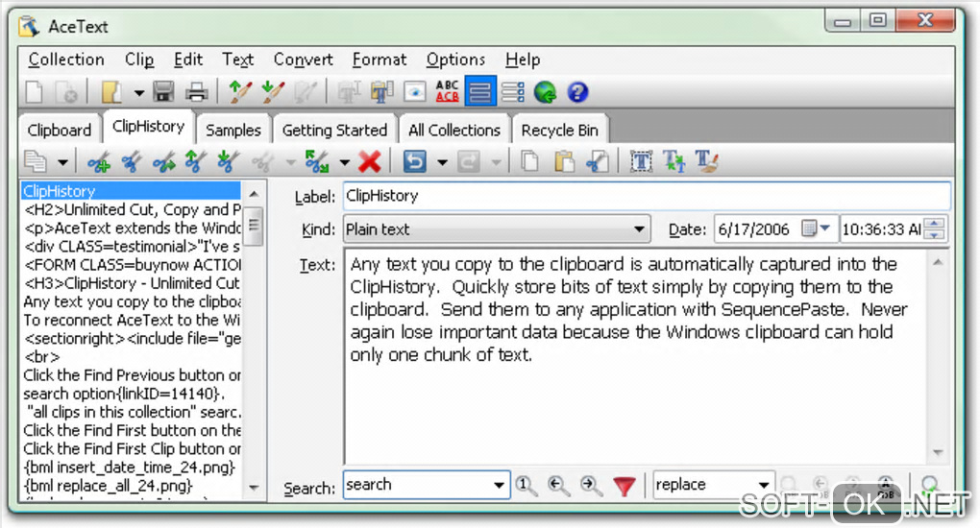Click the brush with green down arrow icon
980x528 pixels.
[x=273, y=92]
